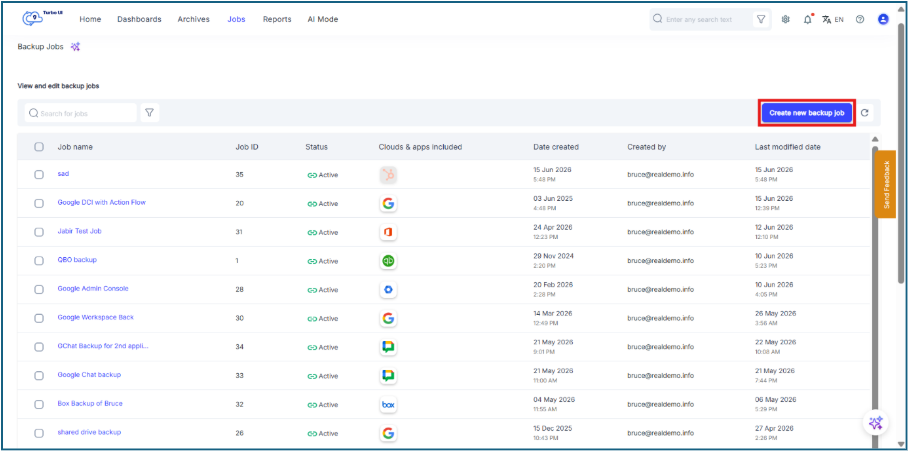Click the Search for jobs field
909x453 pixels.
pos(81,113)
